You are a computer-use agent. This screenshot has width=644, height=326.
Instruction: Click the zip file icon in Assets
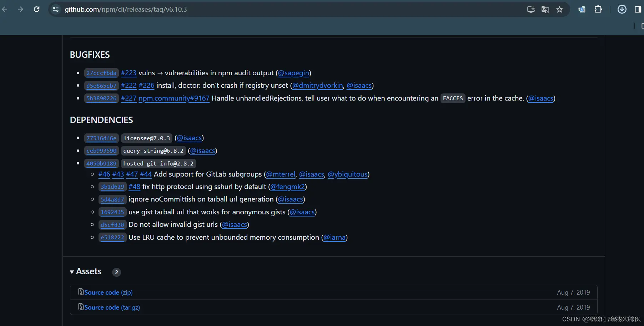pos(81,292)
